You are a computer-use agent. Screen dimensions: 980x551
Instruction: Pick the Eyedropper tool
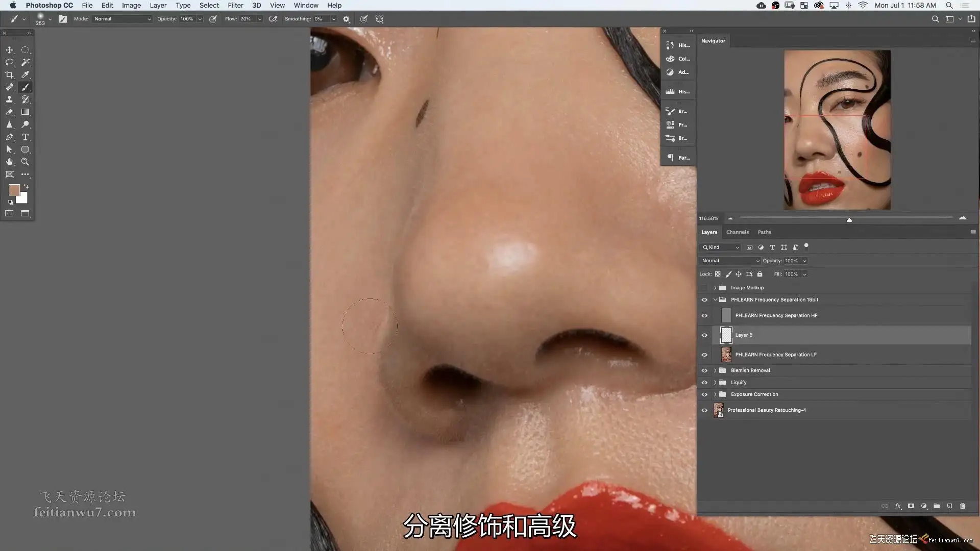[x=25, y=74]
